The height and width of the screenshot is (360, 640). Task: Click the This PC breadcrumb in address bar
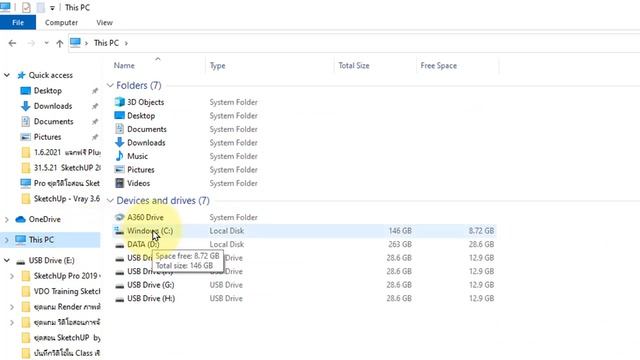[x=106, y=43]
